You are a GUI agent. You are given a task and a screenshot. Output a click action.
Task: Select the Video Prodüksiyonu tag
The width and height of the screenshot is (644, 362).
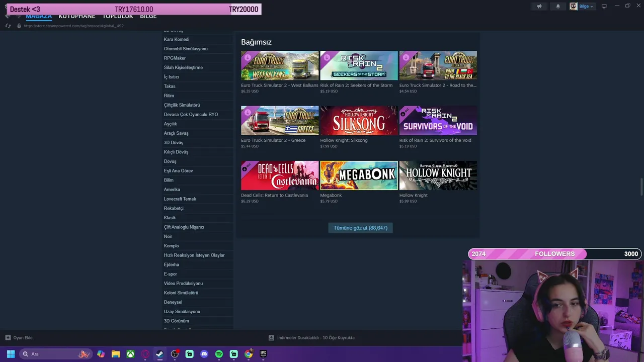coord(183,284)
